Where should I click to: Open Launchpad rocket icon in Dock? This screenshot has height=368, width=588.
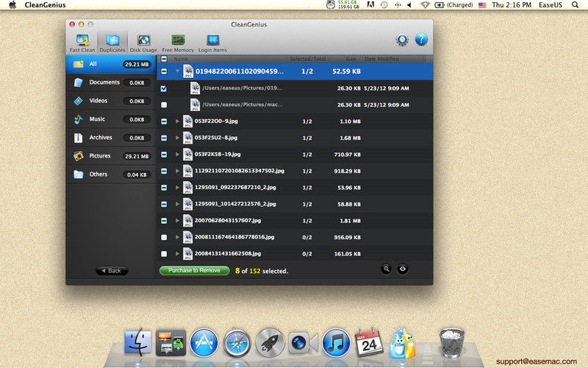pos(270,342)
